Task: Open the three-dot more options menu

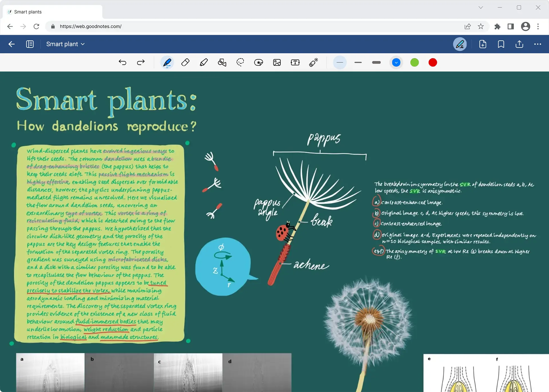Action: coord(538,44)
